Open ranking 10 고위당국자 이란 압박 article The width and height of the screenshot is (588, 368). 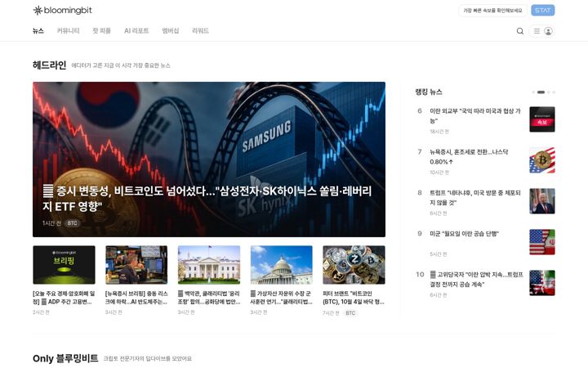pyautogui.click(x=476, y=280)
